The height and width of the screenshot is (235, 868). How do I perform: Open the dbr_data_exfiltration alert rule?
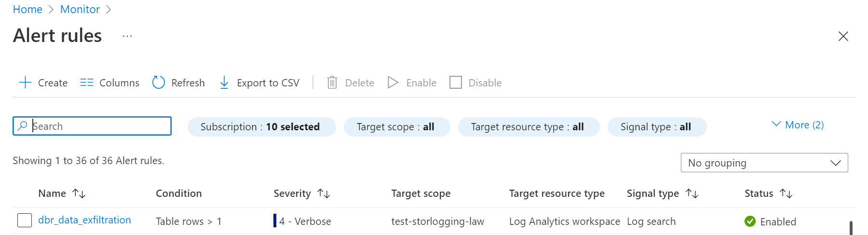point(84,220)
